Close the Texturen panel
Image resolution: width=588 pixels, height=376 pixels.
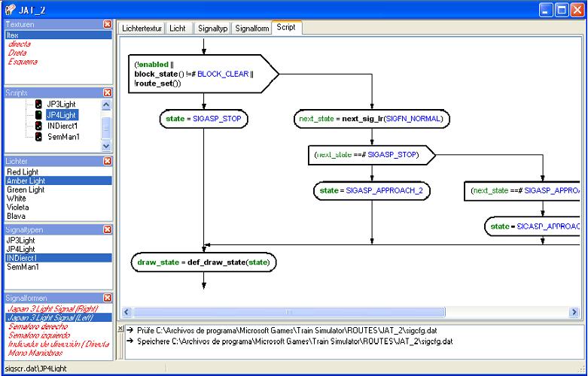[107, 24]
